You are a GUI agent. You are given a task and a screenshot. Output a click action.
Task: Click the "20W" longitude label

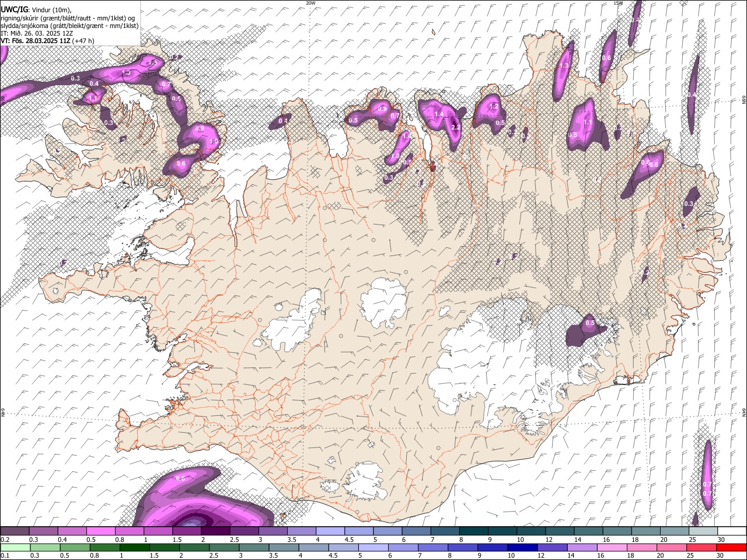click(310, 3)
